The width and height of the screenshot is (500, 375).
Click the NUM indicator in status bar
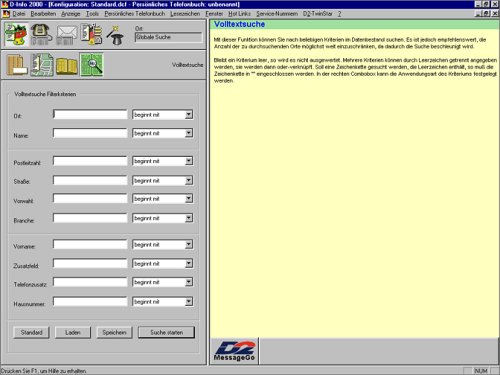click(481, 371)
